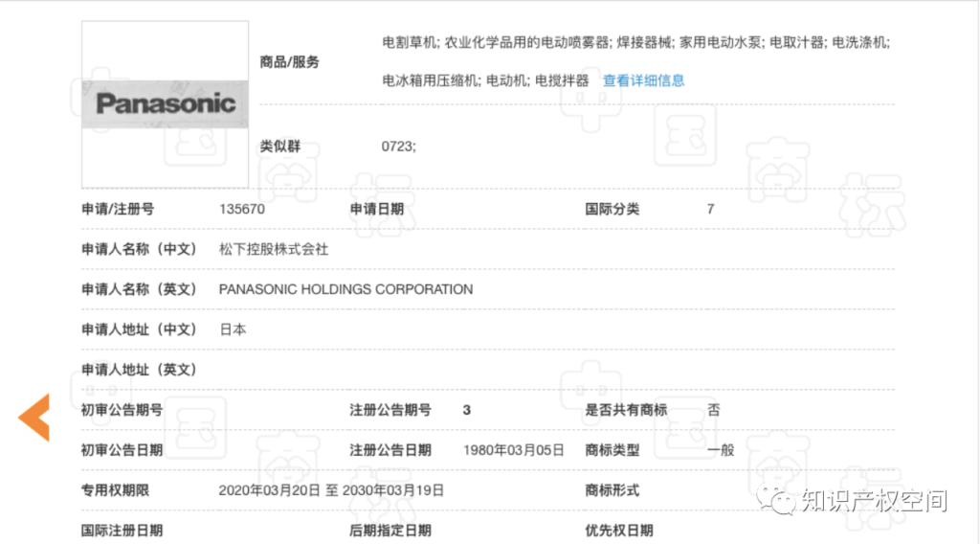Viewport: 980px width, 544px height.
Task: Click registration announcement date 1980年03月05日
Action: click(513, 450)
